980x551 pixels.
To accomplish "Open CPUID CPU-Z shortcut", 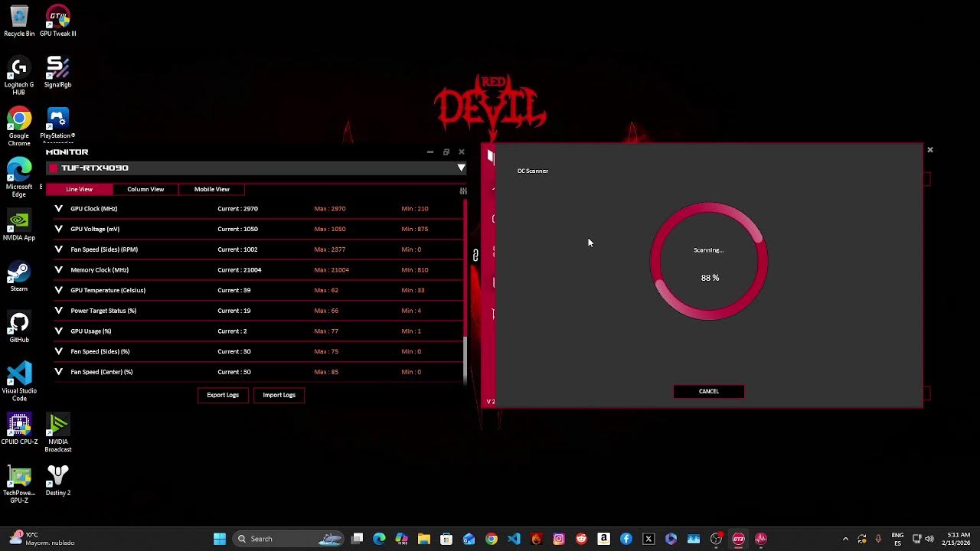I will pos(19,430).
